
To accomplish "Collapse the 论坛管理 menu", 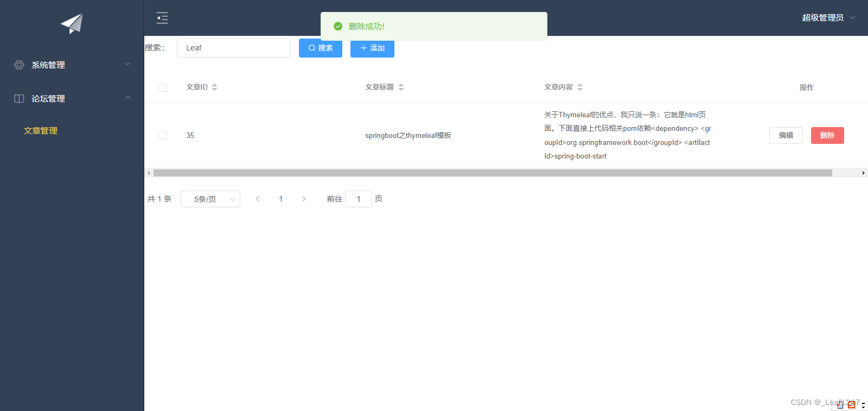I will point(72,98).
